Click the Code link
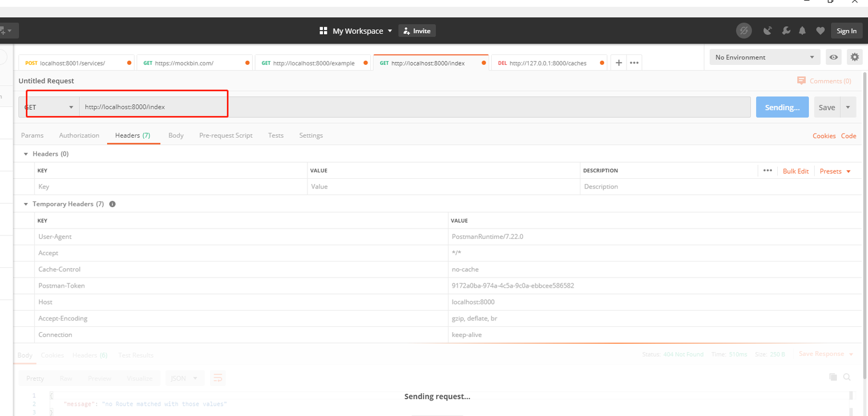Image resolution: width=868 pixels, height=416 pixels. pyautogui.click(x=848, y=136)
